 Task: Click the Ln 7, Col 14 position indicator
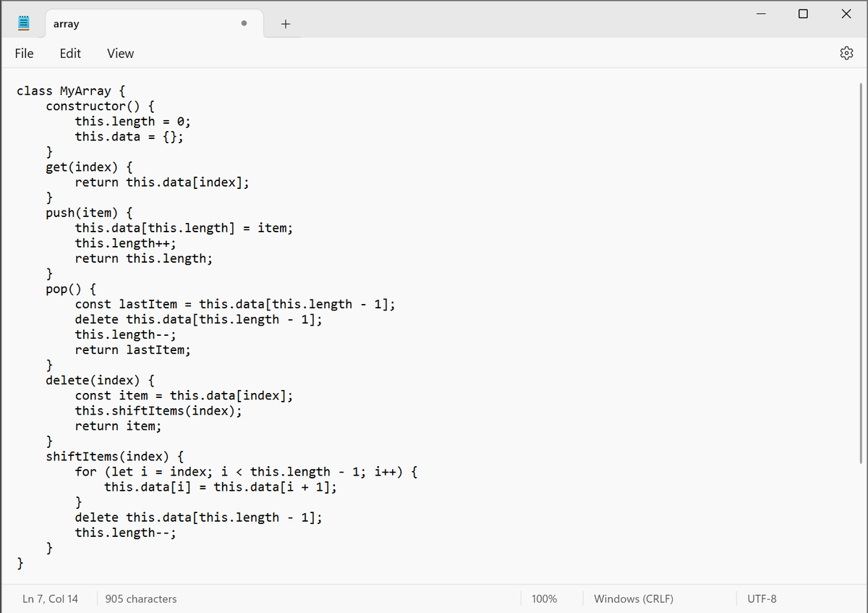51,599
